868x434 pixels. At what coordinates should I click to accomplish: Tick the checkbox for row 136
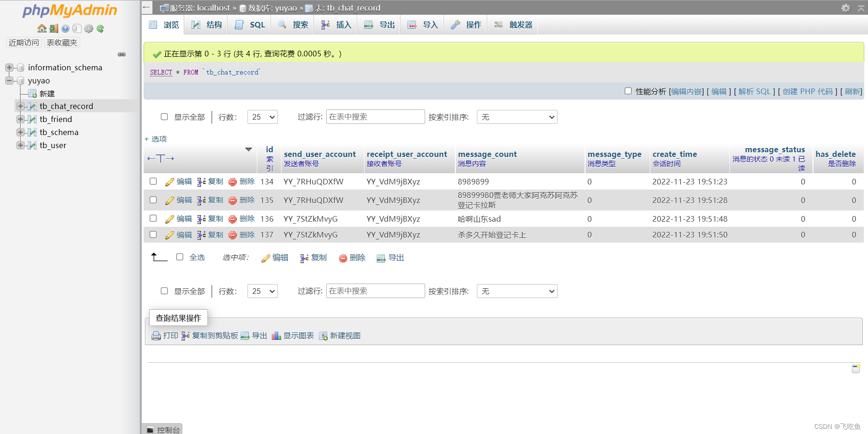click(153, 218)
